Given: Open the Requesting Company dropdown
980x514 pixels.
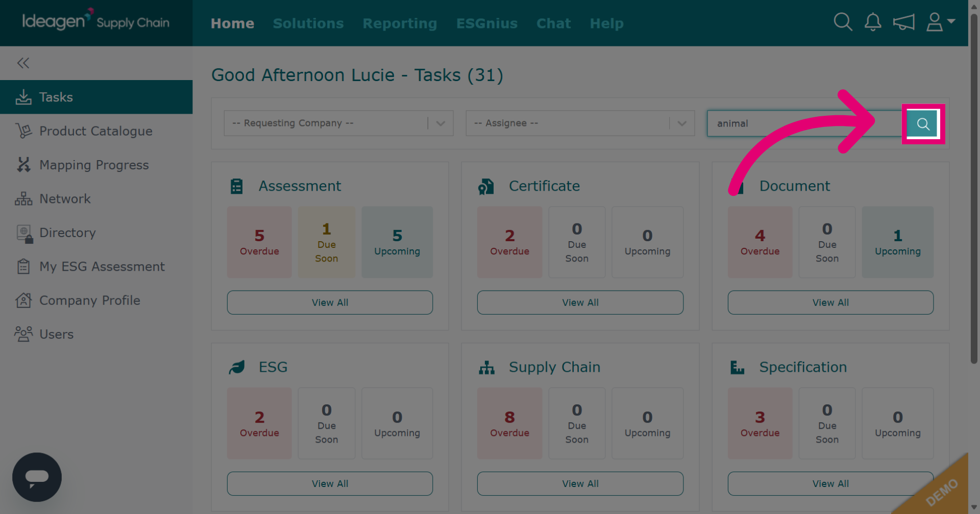Looking at the screenshot, I should coord(338,123).
